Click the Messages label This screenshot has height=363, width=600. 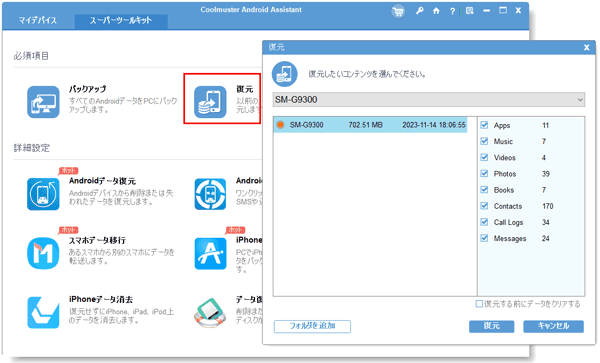pos(510,239)
